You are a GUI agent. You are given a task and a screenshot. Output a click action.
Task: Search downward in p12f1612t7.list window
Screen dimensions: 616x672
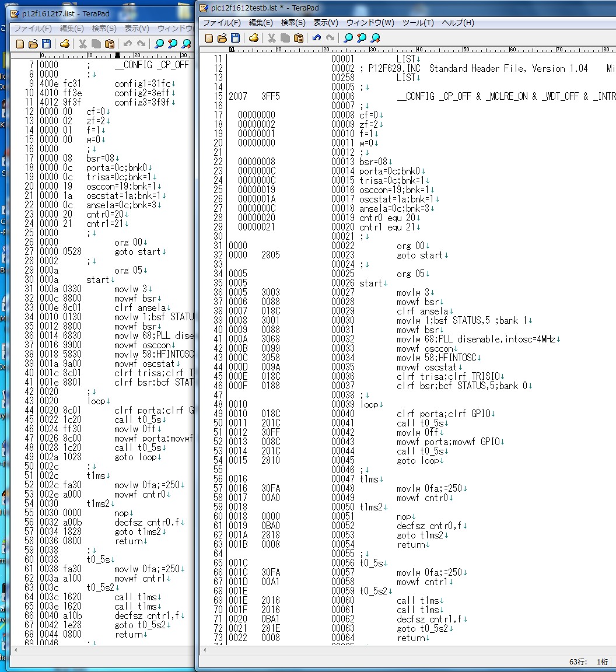(187, 44)
